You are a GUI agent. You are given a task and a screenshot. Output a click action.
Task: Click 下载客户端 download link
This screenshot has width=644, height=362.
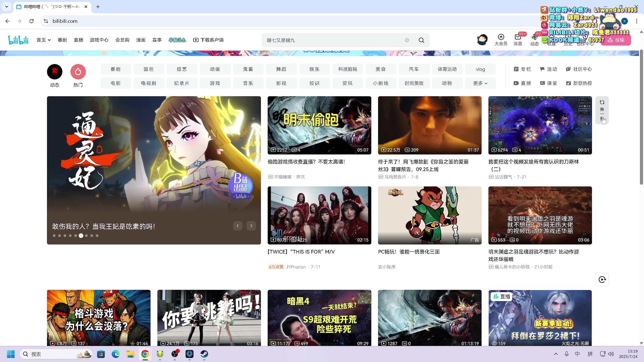pyautogui.click(x=208, y=40)
